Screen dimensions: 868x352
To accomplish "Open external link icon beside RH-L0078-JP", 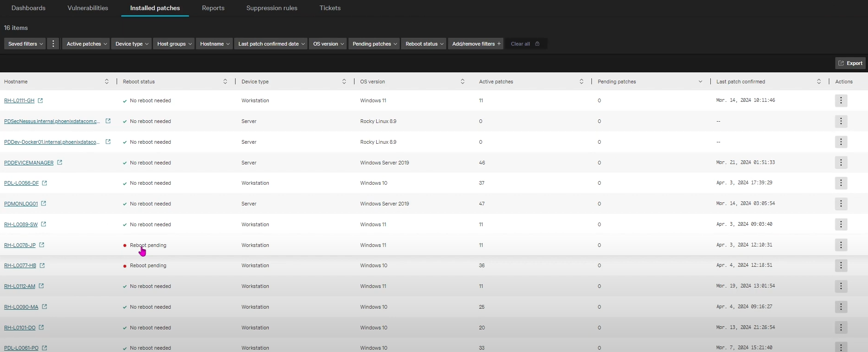I will [x=41, y=245].
